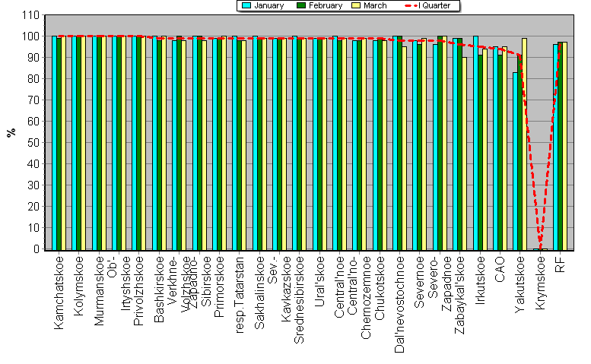
Task: Click the Primorskoe axis label
Action: click(x=219, y=286)
